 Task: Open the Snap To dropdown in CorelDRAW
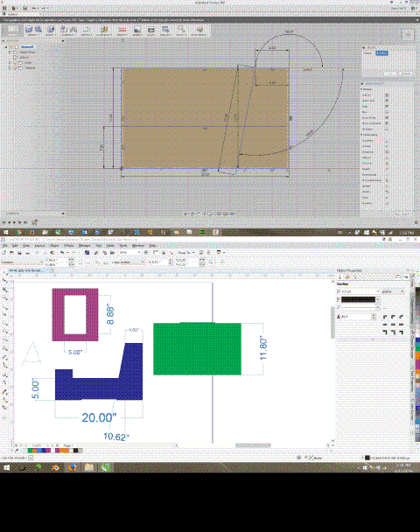click(186, 252)
